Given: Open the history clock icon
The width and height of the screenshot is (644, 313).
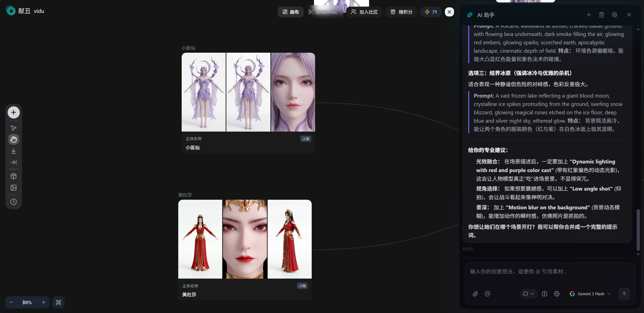Looking at the screenshot, I should click(13, 202).
